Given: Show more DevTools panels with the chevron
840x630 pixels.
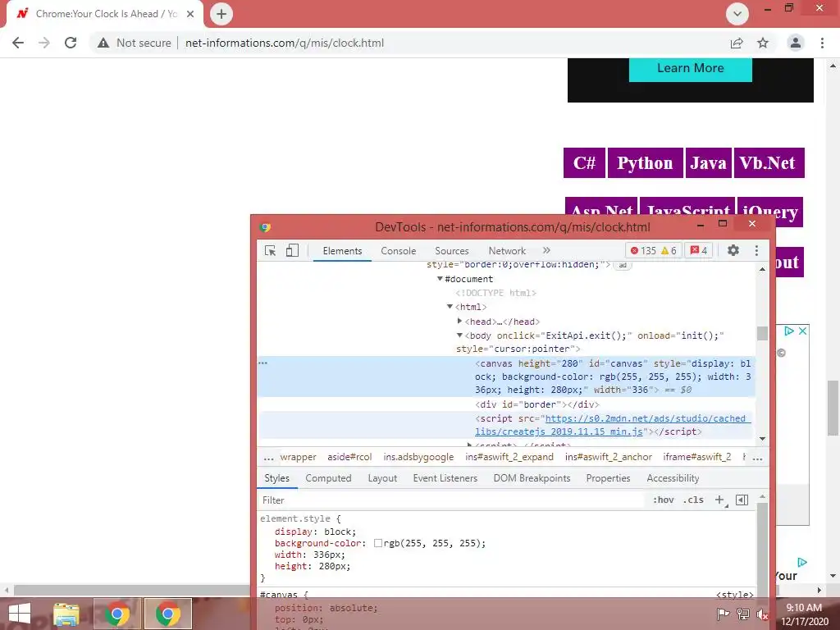Looking at the screenshot, I should [546, 250].
